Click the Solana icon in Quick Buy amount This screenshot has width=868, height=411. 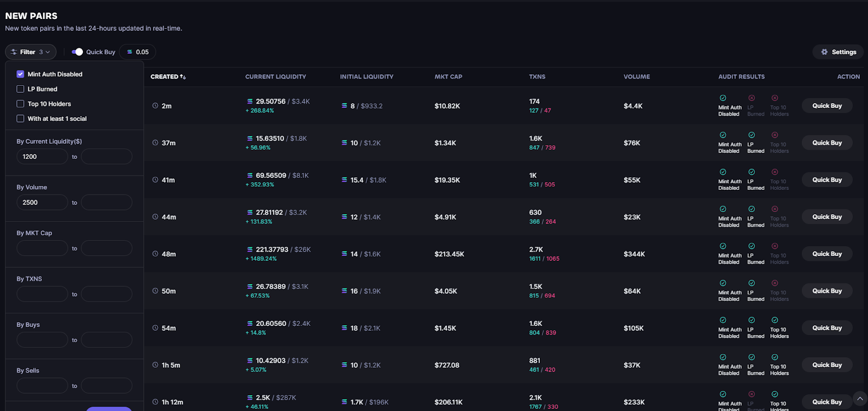point(130,52)
